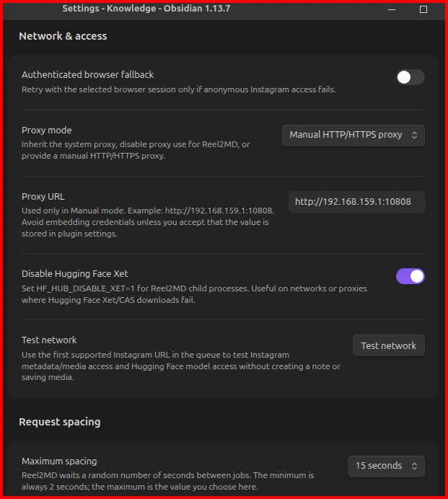Click the Proxy URL setting label
This screenshot has height=499, width=448.
[x=43, y=197]
